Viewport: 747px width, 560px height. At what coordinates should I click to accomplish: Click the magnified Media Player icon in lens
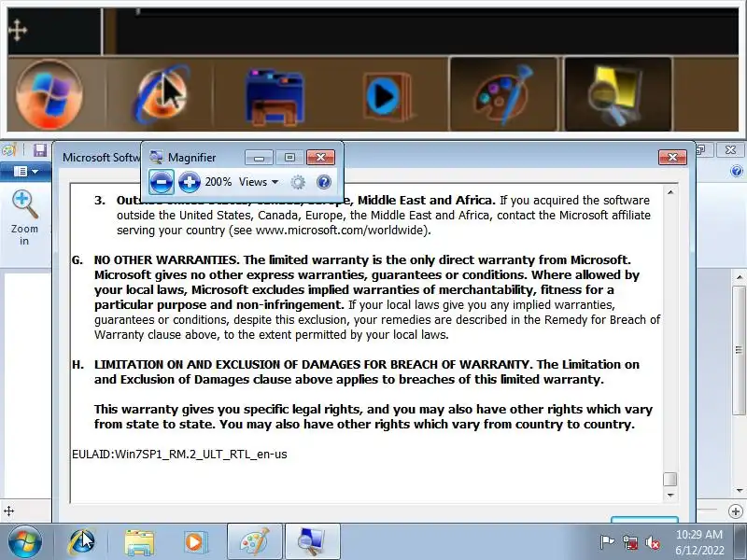(387, 96)
